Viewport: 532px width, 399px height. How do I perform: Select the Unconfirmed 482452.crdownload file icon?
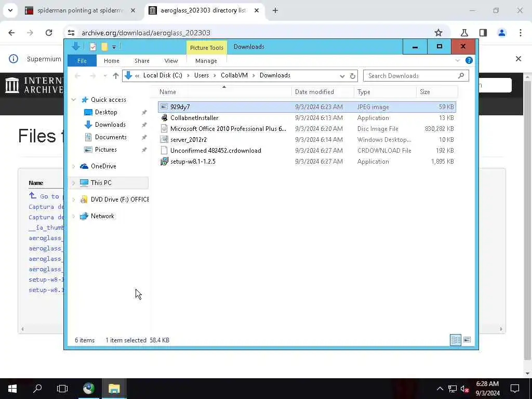pos(164,150)
